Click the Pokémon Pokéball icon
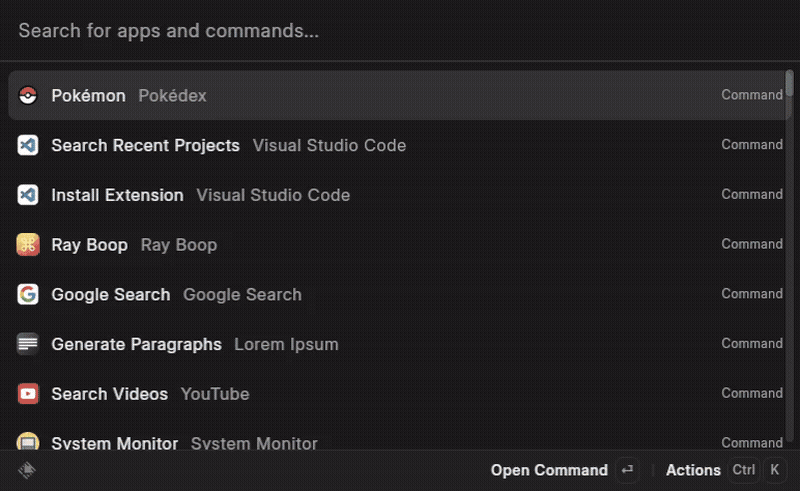 pyautogui.click(x=28, y=95)
